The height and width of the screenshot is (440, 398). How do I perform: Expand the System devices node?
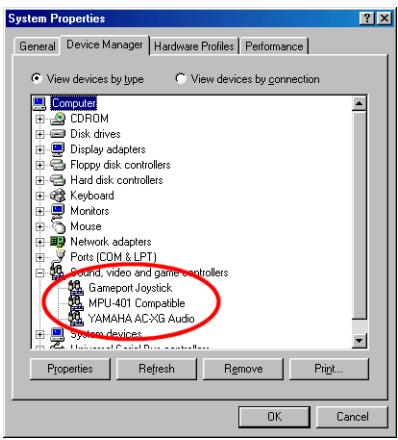click(x=40, y=334)
